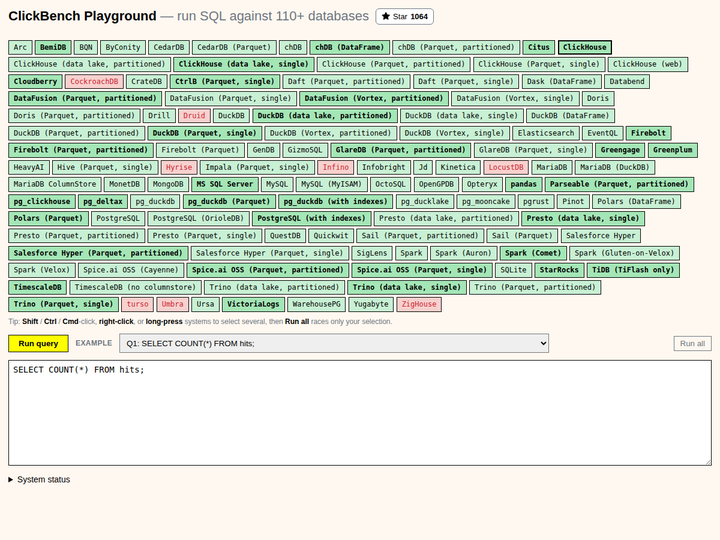Screen dimensions: 720x540
Task: Select the MySQL (MyISAM) chip
Action: 332,184
